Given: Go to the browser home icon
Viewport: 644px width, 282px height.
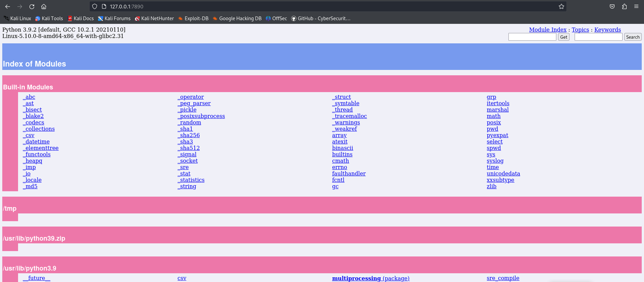Looking at the screenshot, I should pos(44,7).
